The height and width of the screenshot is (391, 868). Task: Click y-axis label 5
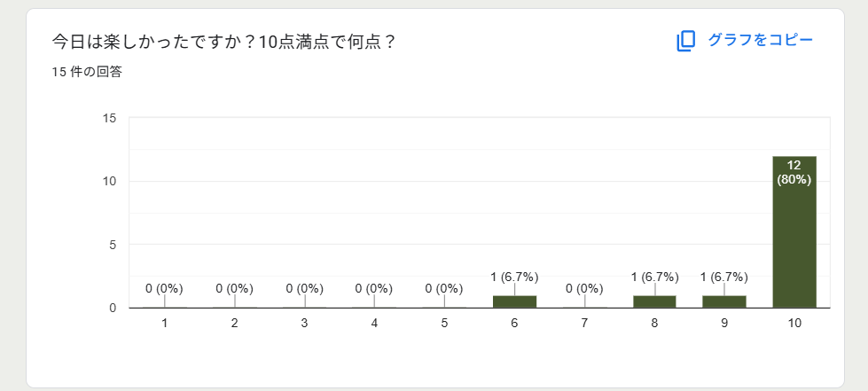(113, 245)
